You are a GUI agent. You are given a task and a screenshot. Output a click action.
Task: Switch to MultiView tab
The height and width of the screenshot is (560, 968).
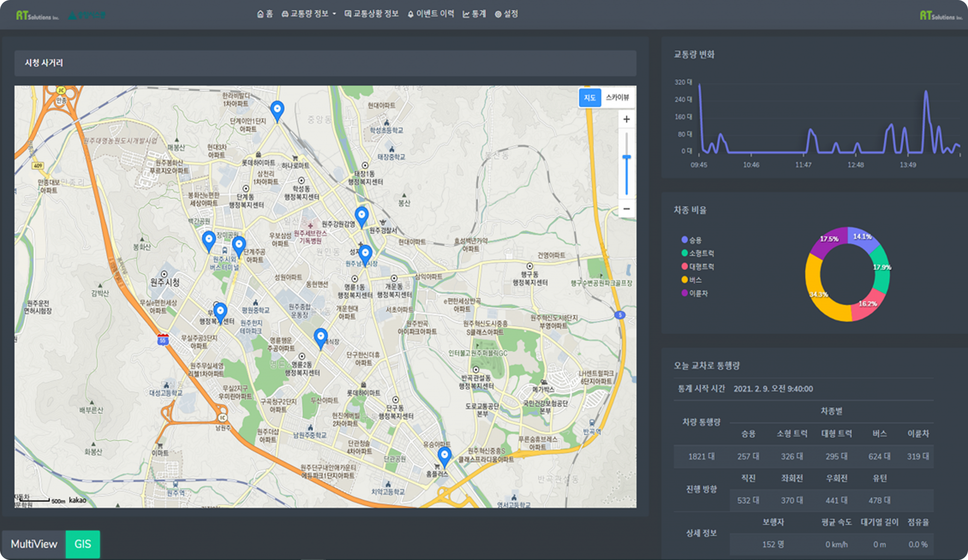click(x=34, y=544)
